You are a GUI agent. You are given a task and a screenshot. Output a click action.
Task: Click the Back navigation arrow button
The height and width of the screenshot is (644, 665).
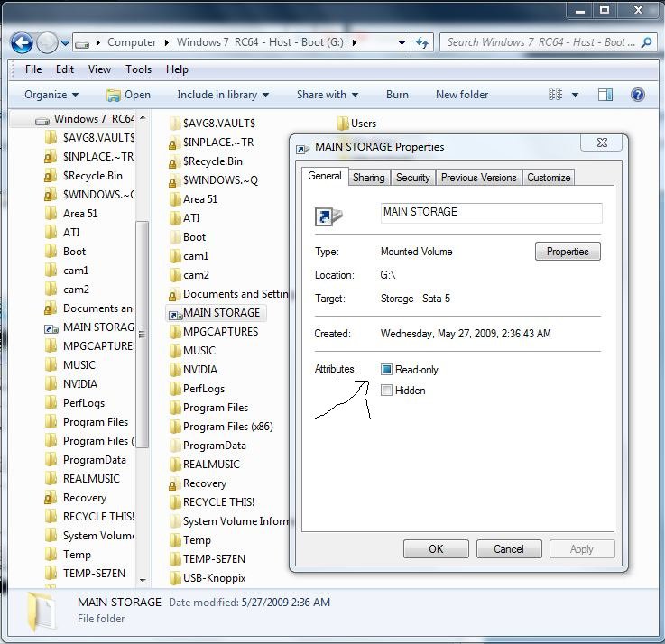22,42
